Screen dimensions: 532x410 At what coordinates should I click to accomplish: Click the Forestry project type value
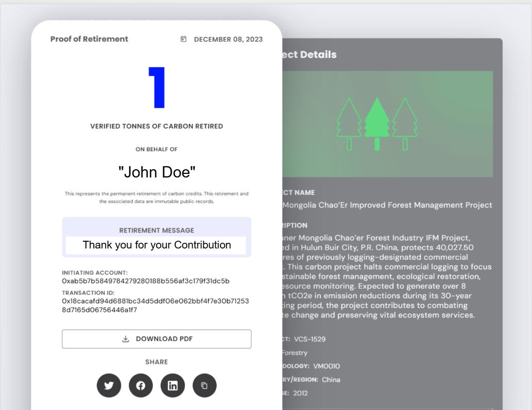coord(295,353)
